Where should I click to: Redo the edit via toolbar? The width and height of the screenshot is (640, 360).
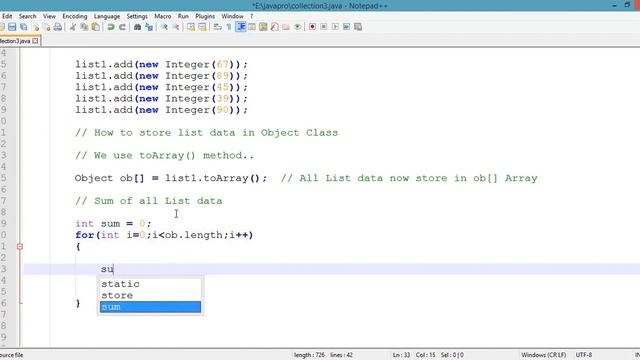coord(122,27)
